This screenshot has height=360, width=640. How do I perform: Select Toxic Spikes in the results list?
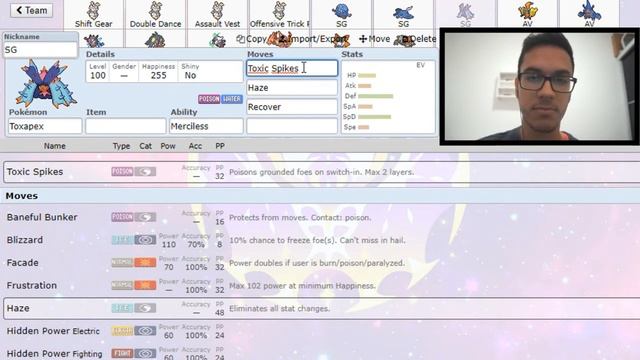point(322,172)
